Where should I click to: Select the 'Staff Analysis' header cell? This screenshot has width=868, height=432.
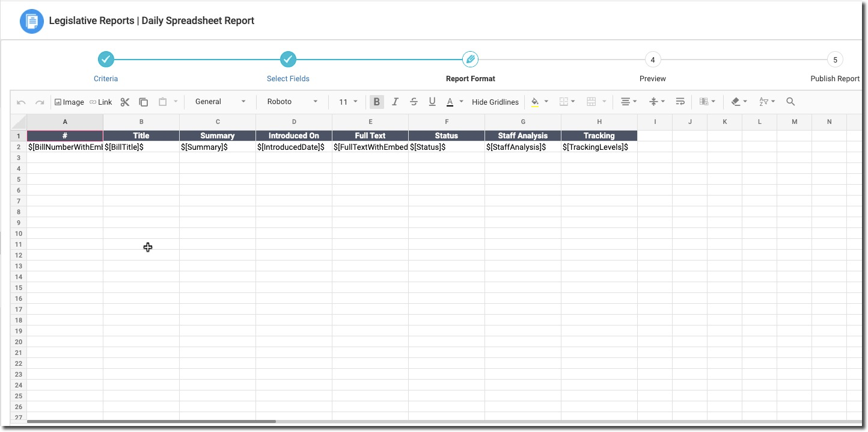[523, 136]
